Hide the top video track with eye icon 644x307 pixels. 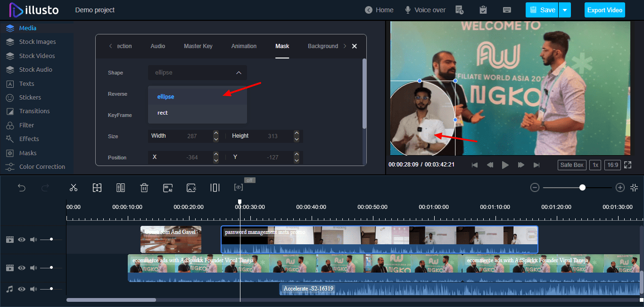pos(22,240)
